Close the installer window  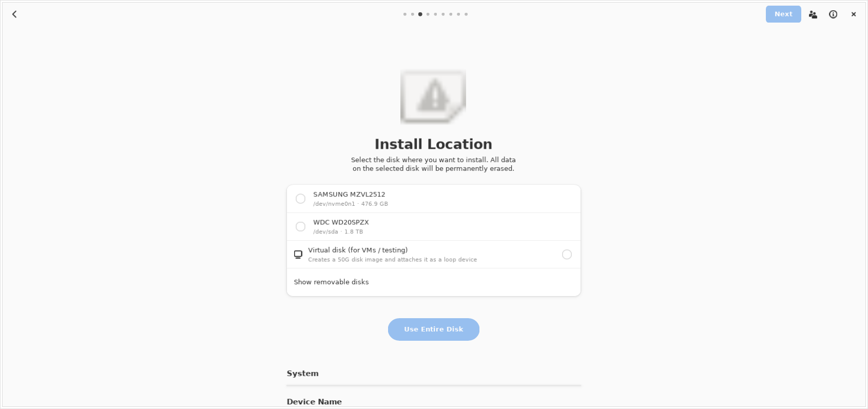pos(854,14)
